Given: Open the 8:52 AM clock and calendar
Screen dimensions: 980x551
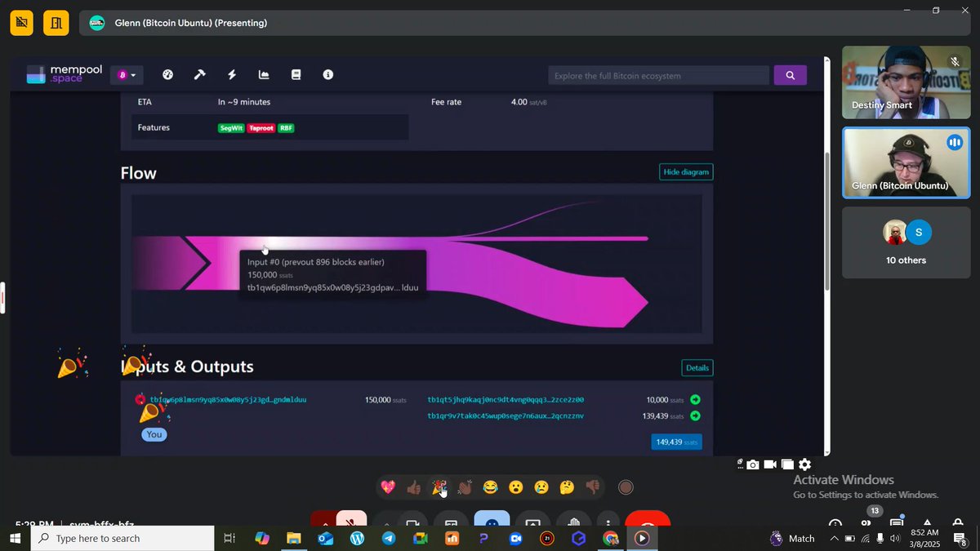Looking at the screenshot, I should point(924,538).
